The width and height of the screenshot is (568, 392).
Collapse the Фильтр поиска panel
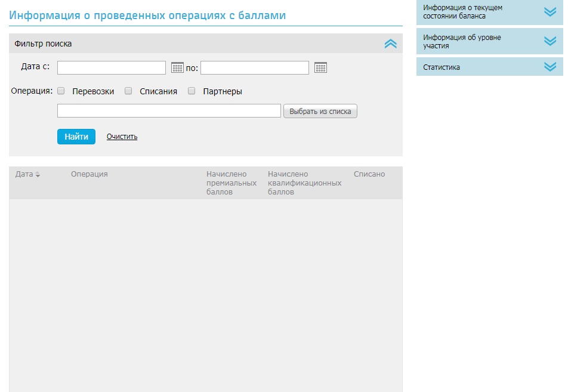[x=390, y=44]
